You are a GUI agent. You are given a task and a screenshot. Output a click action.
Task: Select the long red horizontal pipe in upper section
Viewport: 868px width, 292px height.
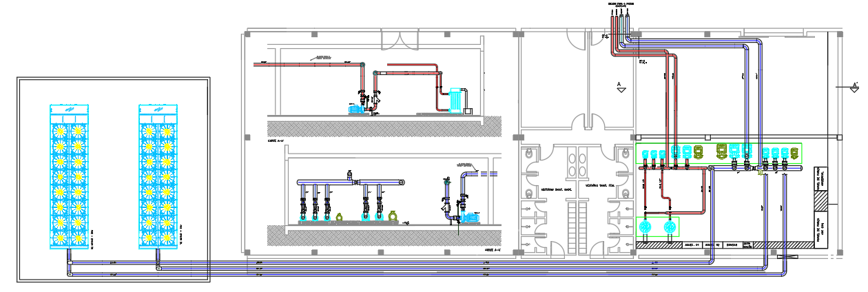coord(310,64)
